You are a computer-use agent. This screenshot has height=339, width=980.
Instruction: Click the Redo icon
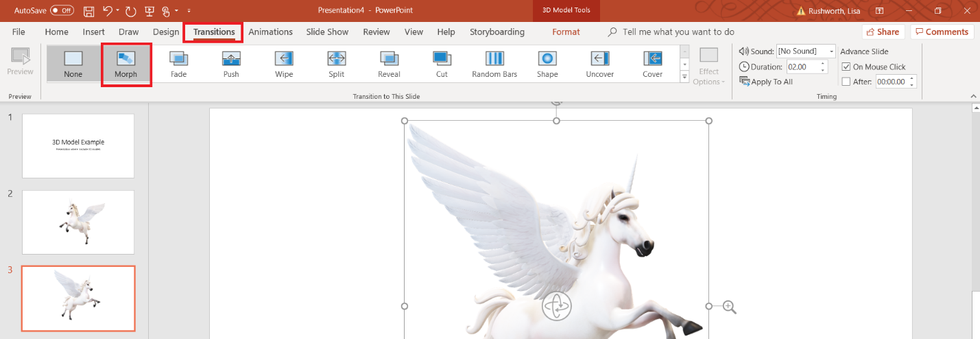click(x=130, y=11)
